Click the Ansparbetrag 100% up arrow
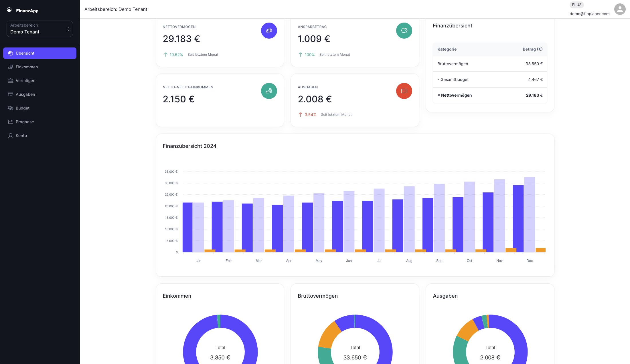The width and height of the screenshot is (630, 364). [300, 55]
